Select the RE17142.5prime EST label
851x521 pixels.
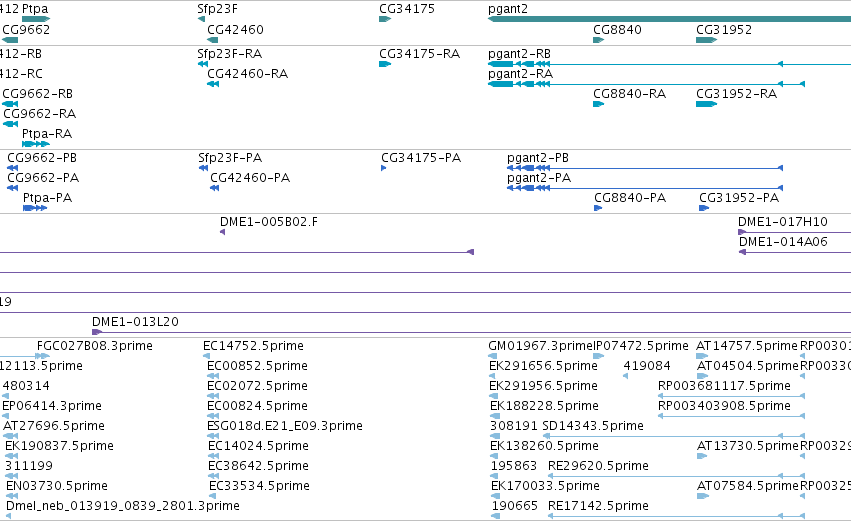[x=598, y=506]
